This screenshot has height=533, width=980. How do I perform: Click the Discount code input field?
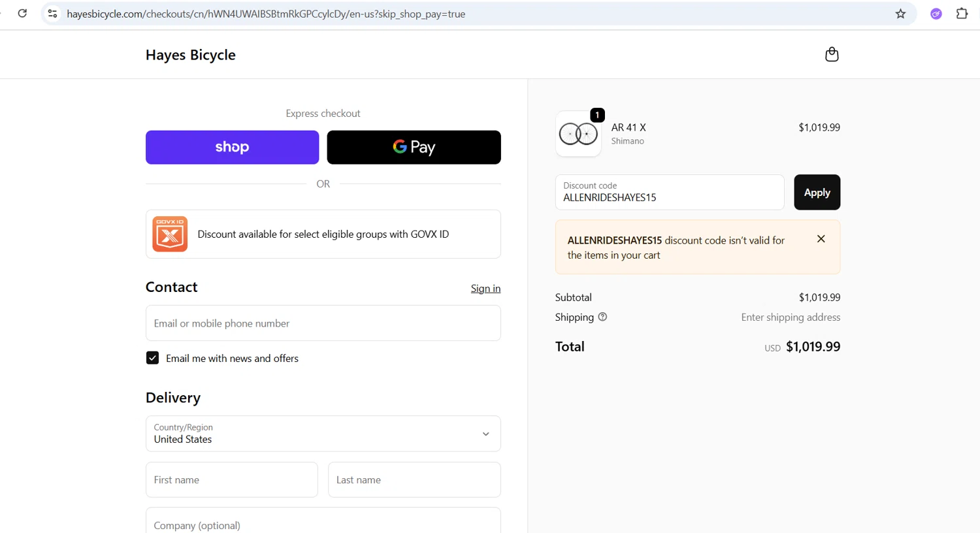670,192
